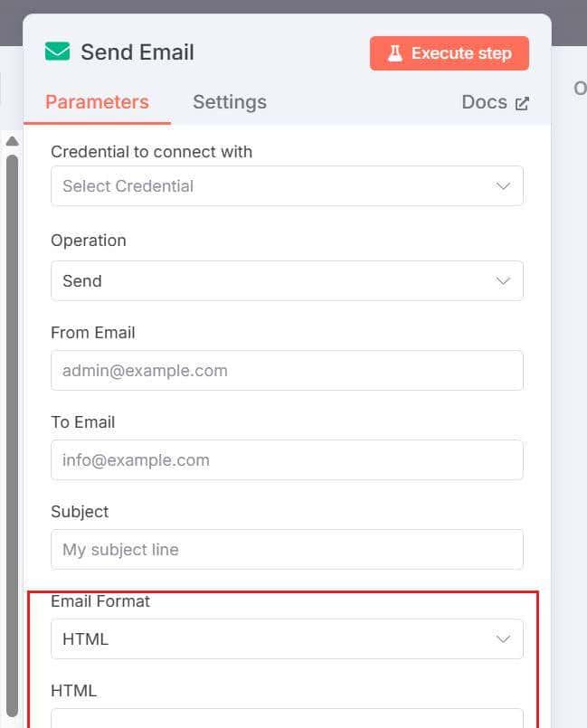Click the "Credential to connect with" label
Viewport: 587px width, 728px height.
click(x=151, y=152)
